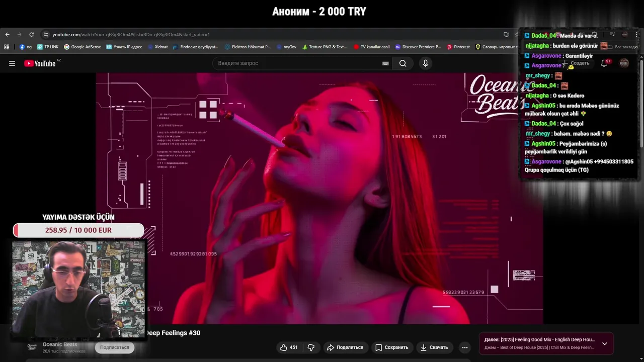This screenshot has height=362, width=644.
Task: Go forward in browser history
Action: click(19, 35)
